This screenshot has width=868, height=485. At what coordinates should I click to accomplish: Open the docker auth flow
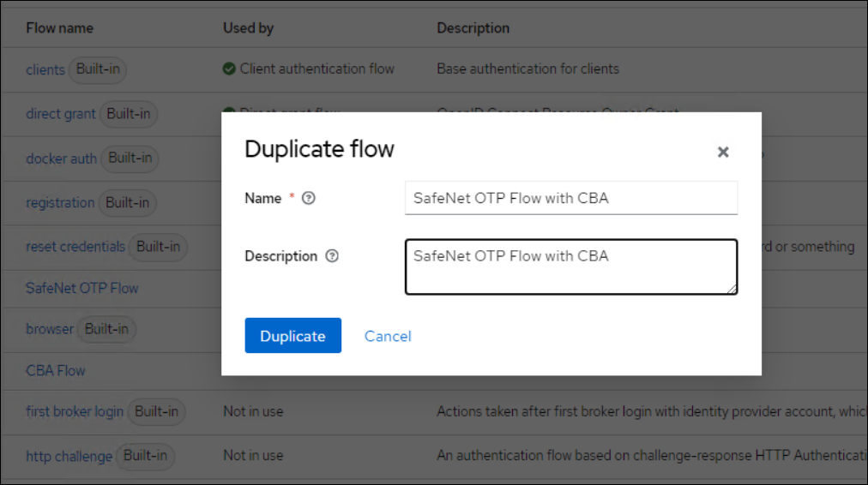[62, 159]
